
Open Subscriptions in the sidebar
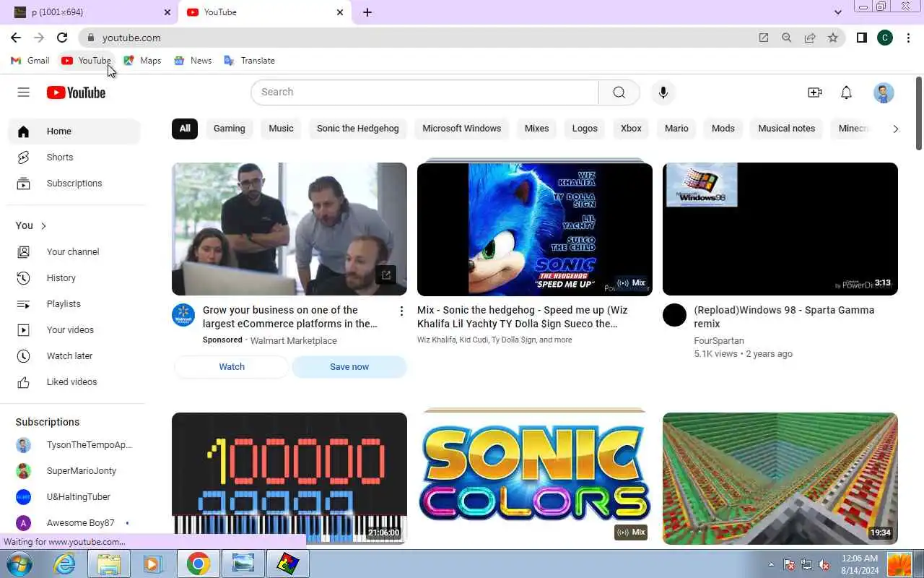pyautogui.click(x=74, y=184)
